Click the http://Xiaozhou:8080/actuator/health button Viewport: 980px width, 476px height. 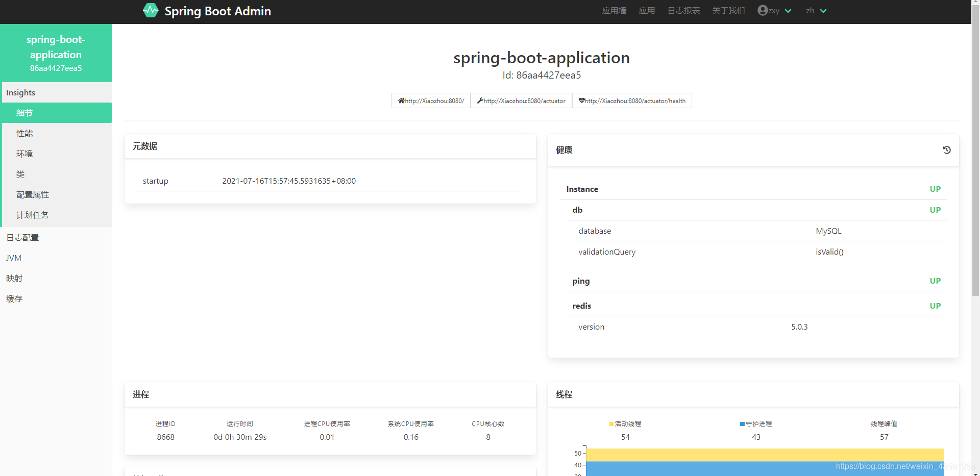(x=632, y=101)
